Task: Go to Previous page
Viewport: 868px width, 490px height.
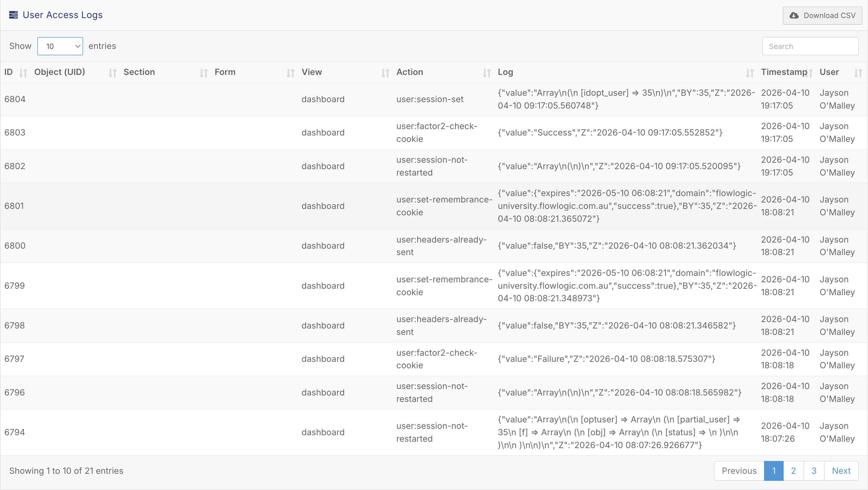Action: tap(739, 471)
